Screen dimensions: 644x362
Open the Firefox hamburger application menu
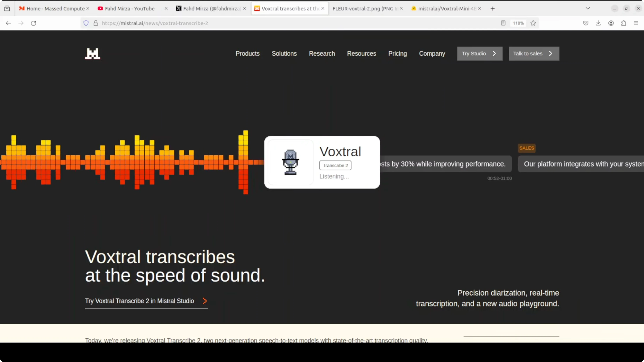coord(636,23)
